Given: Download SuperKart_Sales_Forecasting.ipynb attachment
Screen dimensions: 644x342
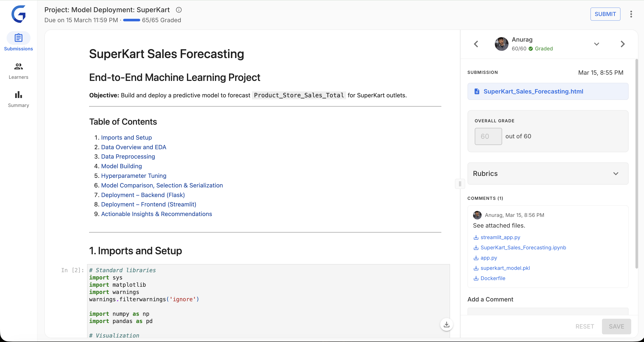Looking at the screenshot, I should pos(523,247).
